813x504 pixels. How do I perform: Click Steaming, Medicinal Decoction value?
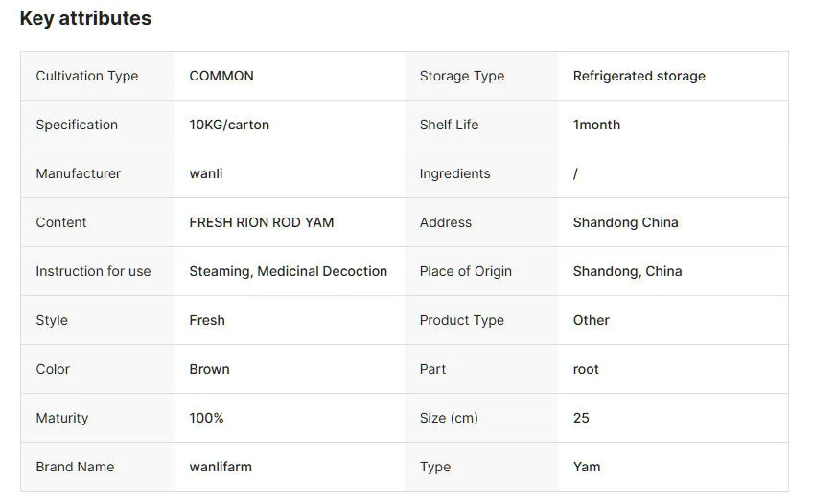click(x=288, y=271)
